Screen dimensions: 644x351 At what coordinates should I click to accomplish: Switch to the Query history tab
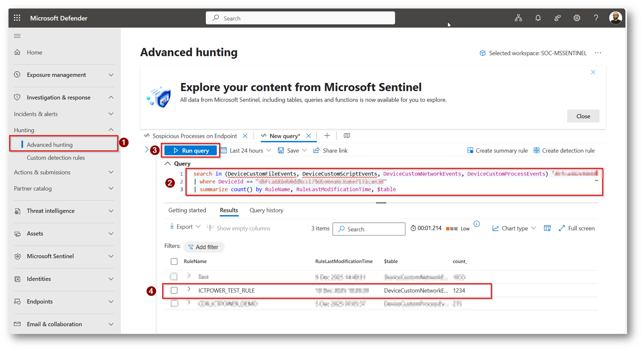click(266, 211)
